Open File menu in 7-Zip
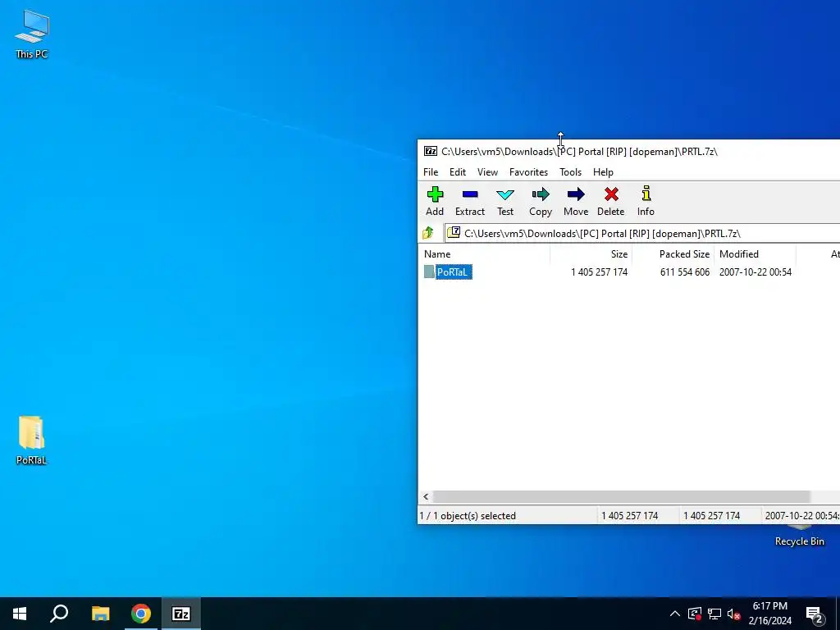840x630 pixels. pos(431,172)
